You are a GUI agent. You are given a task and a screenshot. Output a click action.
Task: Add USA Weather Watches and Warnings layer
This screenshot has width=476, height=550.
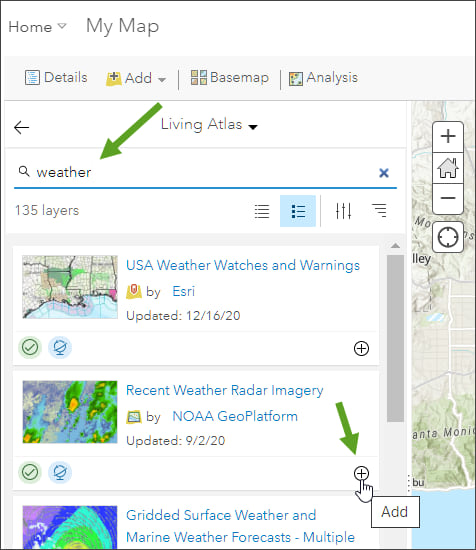coord(361,348)
